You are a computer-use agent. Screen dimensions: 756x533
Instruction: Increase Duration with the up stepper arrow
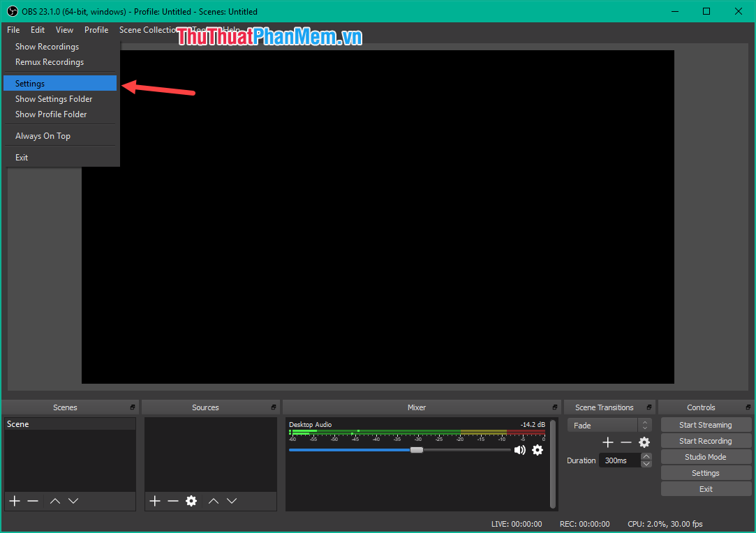pos(646,456)
